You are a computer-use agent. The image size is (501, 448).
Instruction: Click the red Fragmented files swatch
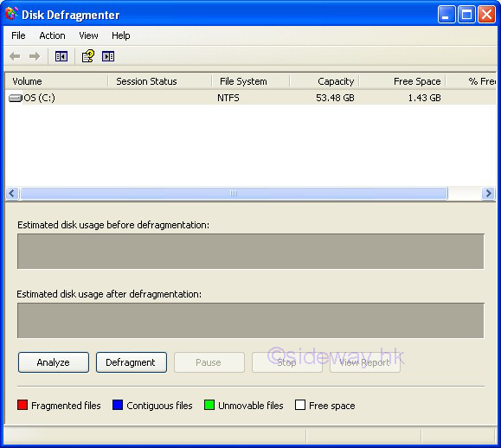tap(22, 405)
